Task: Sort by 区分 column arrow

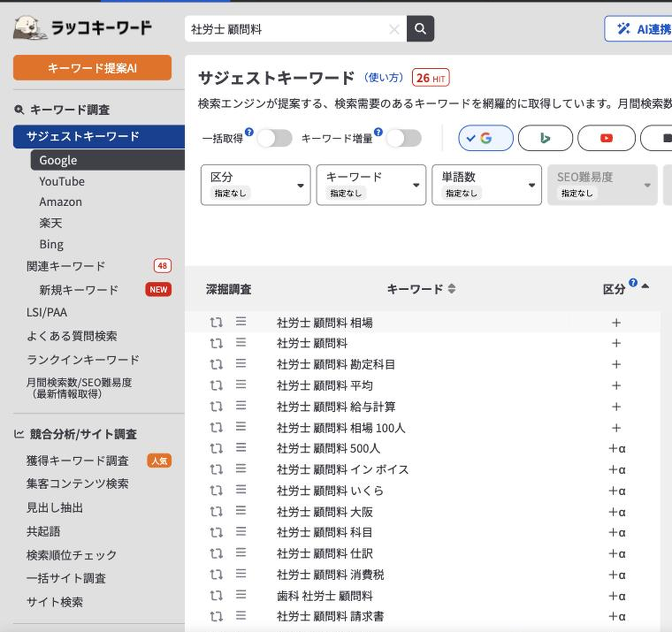Action: (645, 286)
